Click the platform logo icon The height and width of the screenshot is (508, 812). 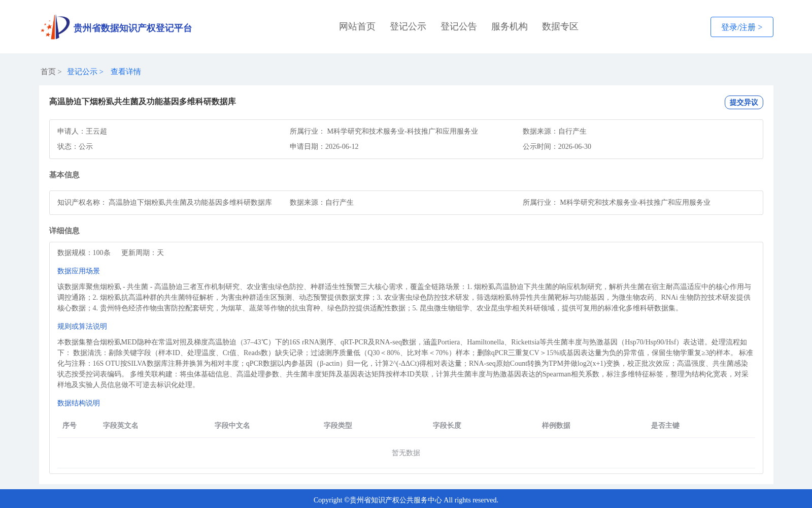pos(55,27)
